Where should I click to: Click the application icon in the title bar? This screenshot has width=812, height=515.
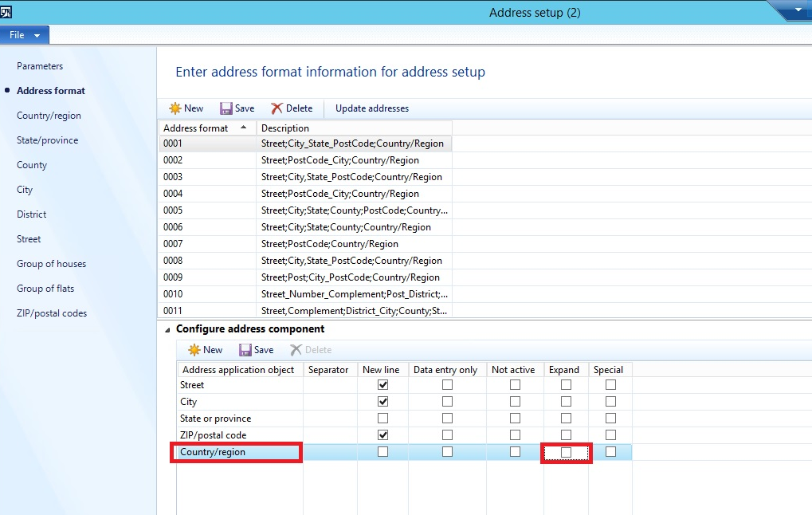tap(9, 11)
